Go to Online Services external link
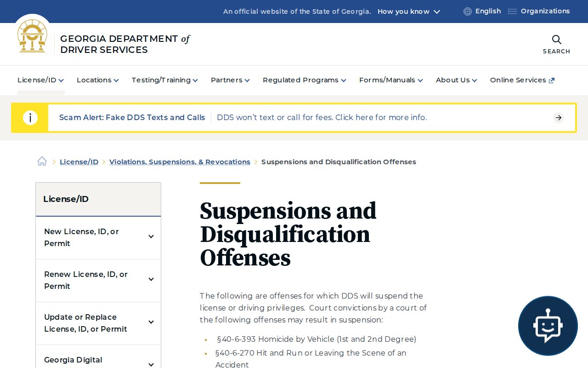588x368 pixels. click(x=522, y=80)
